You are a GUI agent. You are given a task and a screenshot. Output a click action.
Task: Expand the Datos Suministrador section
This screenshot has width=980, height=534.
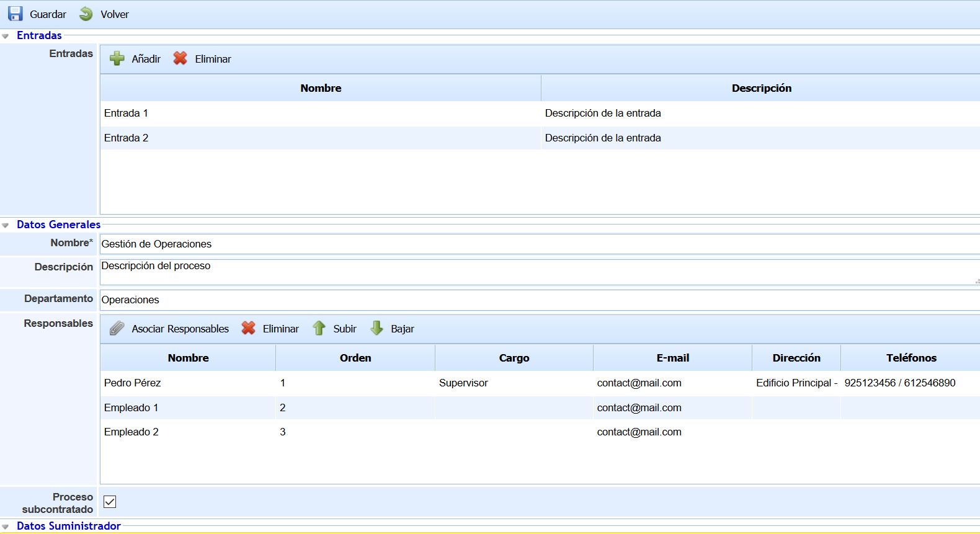[x=6, y=527]
